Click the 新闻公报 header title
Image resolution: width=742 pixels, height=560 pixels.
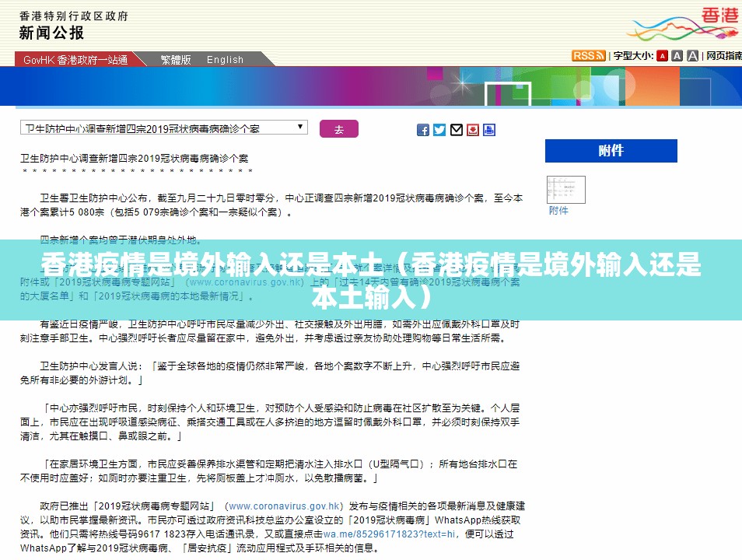point(51,33)
